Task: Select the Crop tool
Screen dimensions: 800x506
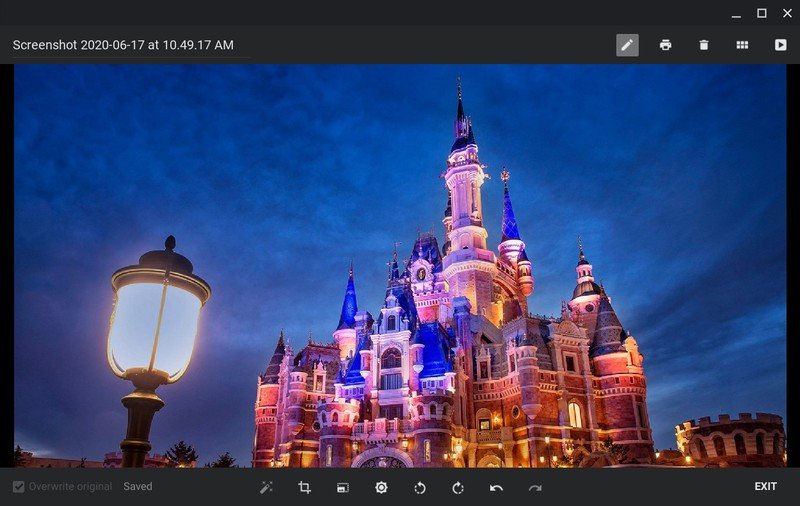Action: [x=304, y=488]
